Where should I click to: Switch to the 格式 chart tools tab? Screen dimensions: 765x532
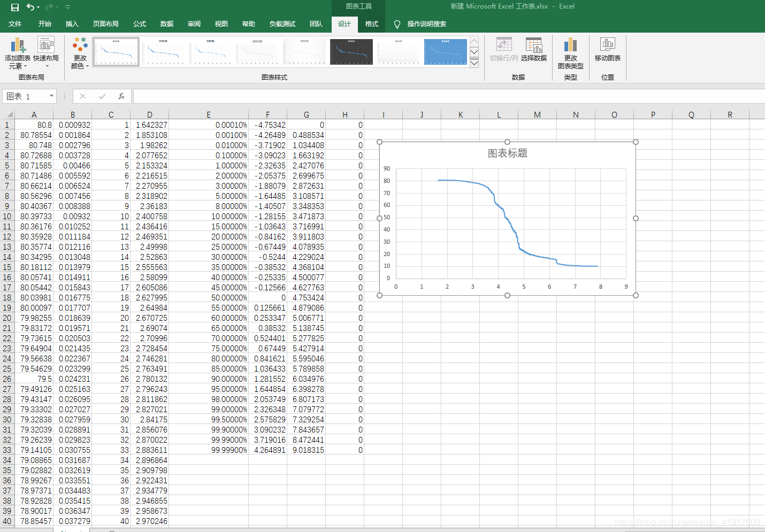point(372,24)
